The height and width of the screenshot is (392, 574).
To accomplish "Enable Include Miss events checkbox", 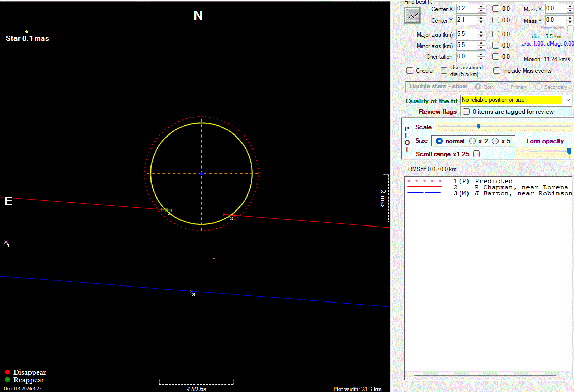I will click(x=497, y=71).
